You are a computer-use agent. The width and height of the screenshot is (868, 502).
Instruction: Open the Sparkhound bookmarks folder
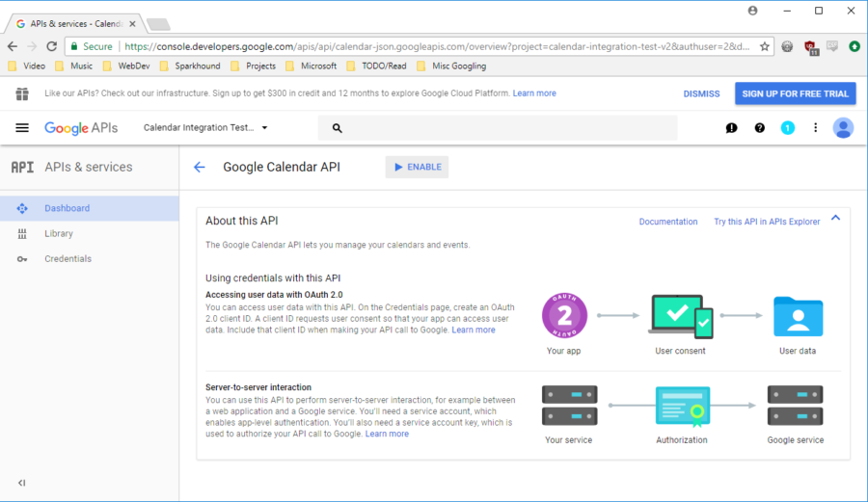(x=190, y=66)
